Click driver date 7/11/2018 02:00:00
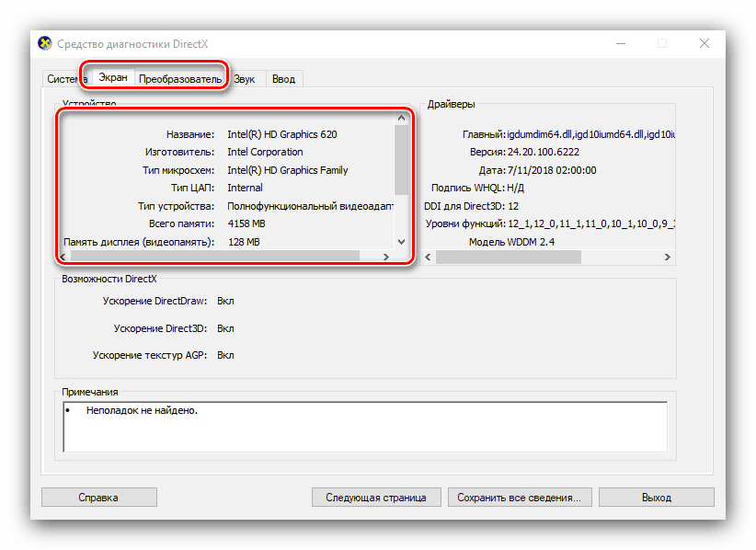Screen dimensions: 756x550 pos(552,170)
